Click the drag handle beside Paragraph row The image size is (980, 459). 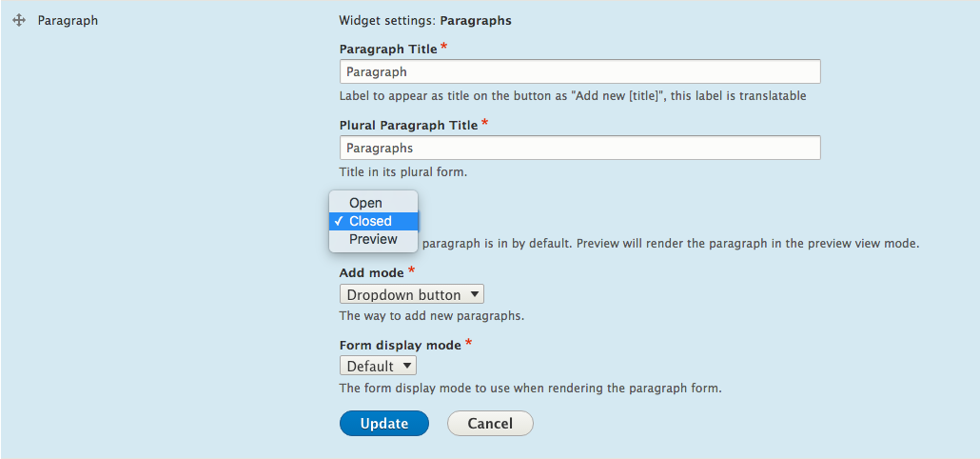click(x=19, y=20)
